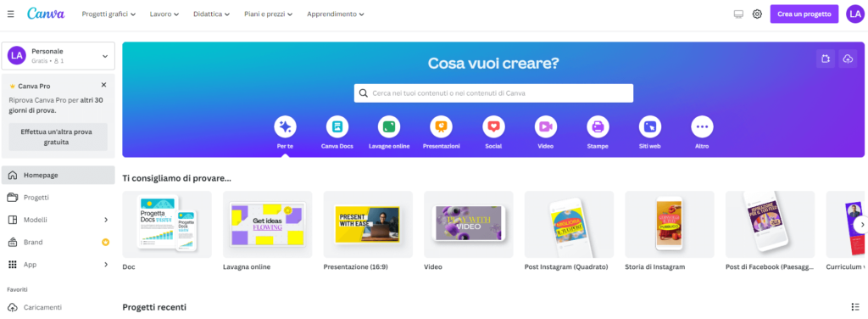Viewport: 868px width, 319px height.
Task: Select the Video camera icon
Action: click(546, 126)
